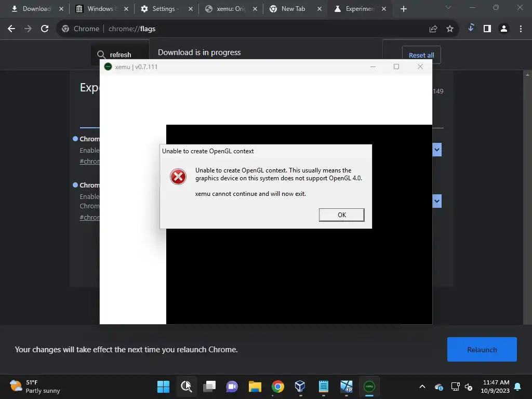This screenshot has width=532, height=399.
Task: Click the second #chron flag link
Action: (x=89, y=218)
